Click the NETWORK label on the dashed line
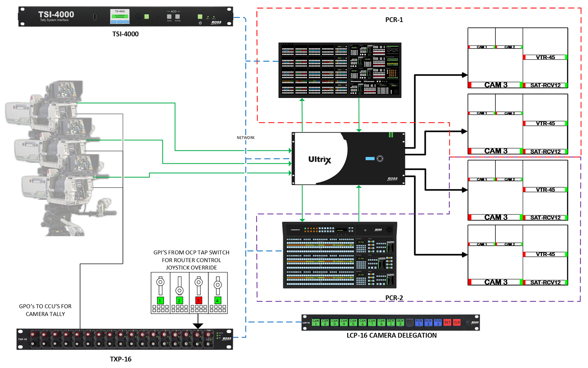 245,138
